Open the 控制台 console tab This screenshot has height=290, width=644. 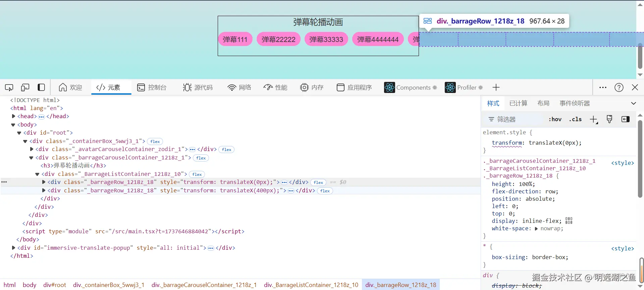point(152,88)
